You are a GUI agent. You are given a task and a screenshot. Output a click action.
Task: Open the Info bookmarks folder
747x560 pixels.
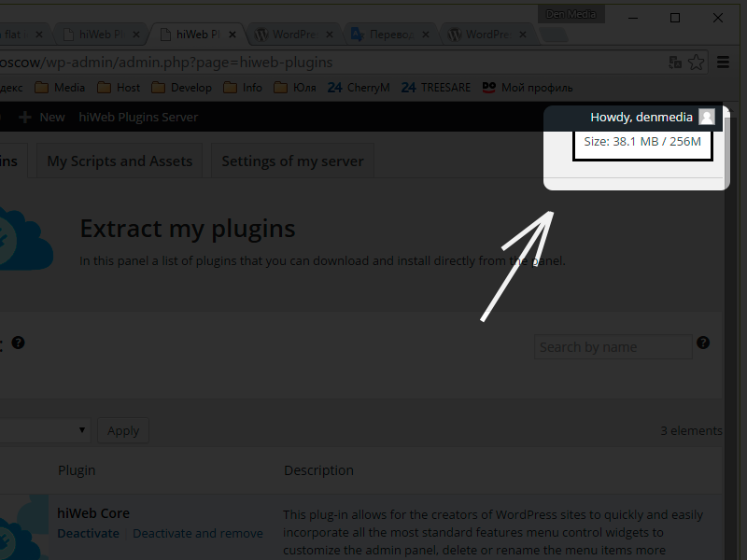click(243, 88)
